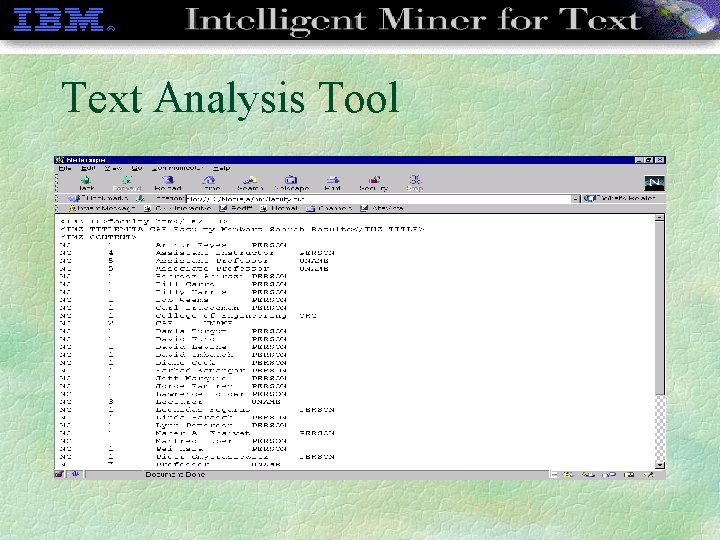Click the 'Lecturer' row text

coord(179,402)
